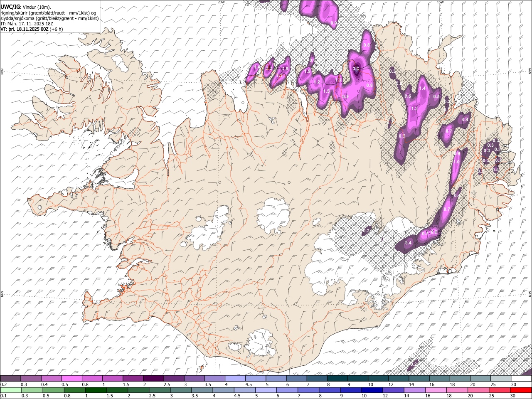Pick the top legend swatch between 6 and 7

click(x=296, y=379)
